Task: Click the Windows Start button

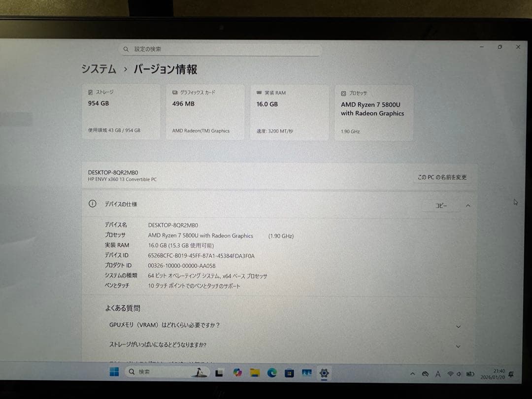Action: [x=114, y=373]
